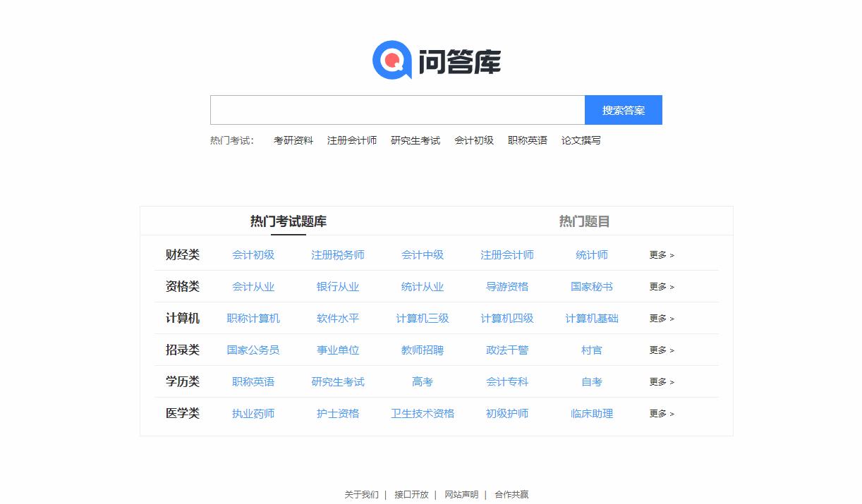Click the 搜索答案 search button

[623, 110]
